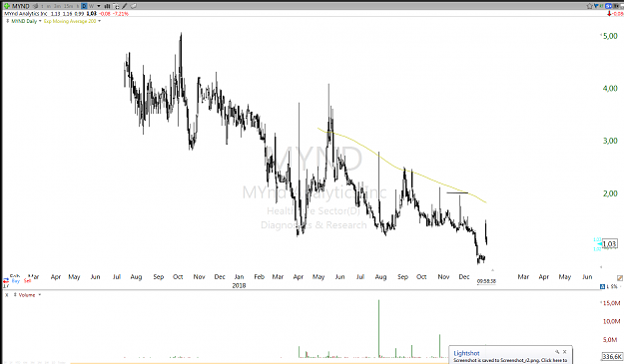The width and height of the screenshot is (624, 364).
Task: Click the MYND ticker symbol field
Action: click(x=21, y=6)
